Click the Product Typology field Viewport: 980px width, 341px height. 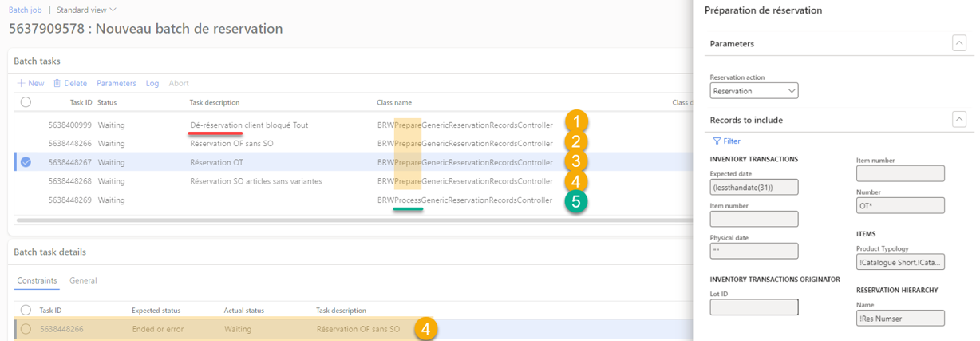pyautogui.click(x=900, y=262)
